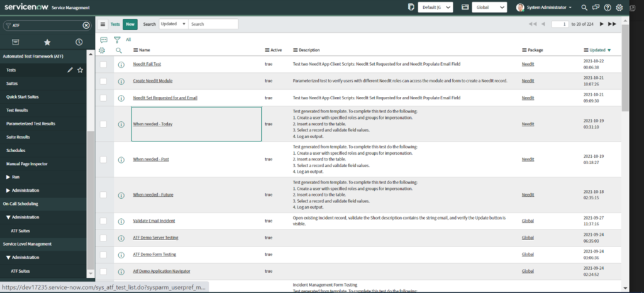The width and height of the screenshot is (644, 293).
Task: Open the Default update set dropdown
Action: (x=435, y=8)
